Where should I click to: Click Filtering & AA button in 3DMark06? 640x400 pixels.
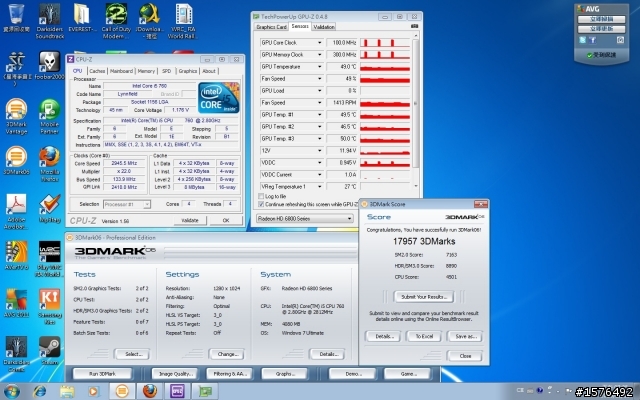click(x=229, y=373)
